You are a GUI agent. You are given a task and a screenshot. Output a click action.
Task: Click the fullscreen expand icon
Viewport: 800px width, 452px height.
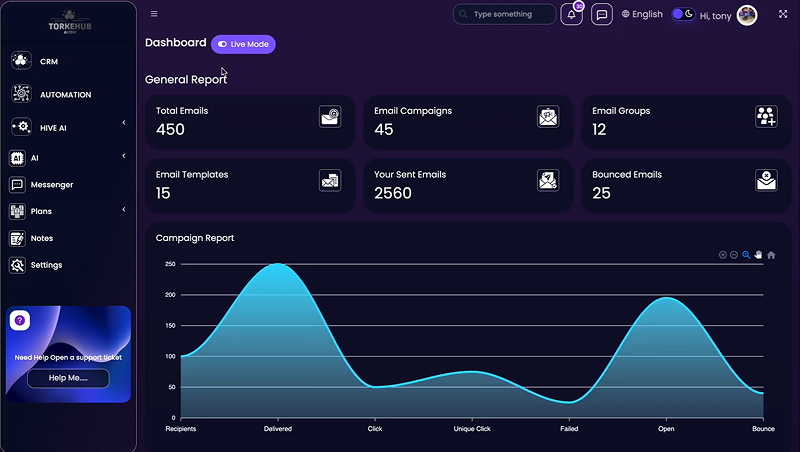click(x=782, y=14)
